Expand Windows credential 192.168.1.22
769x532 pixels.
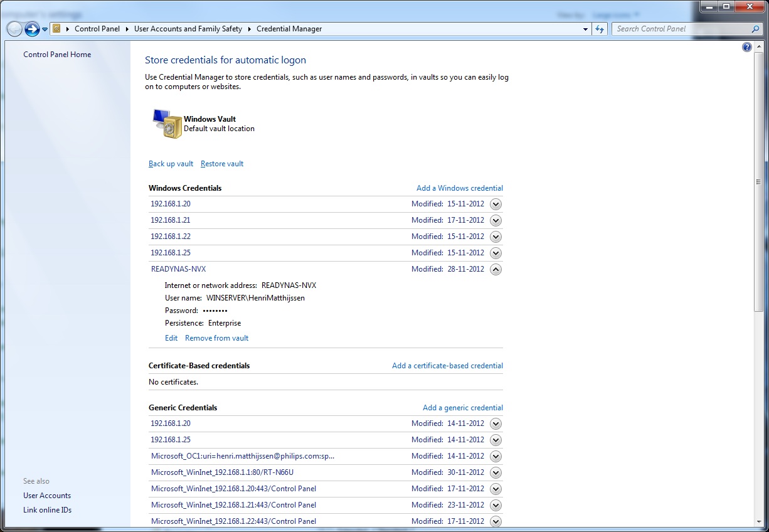pyautogui.click(x=496, y=237)
